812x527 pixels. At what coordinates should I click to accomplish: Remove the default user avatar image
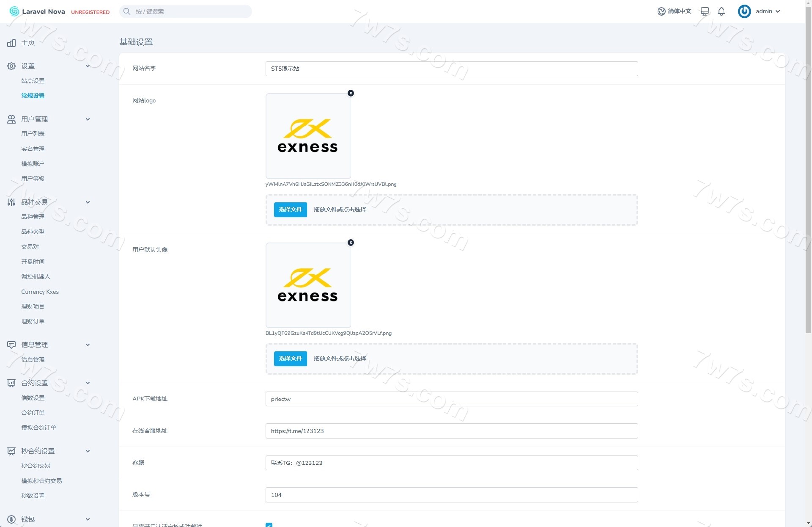[351, 243]
